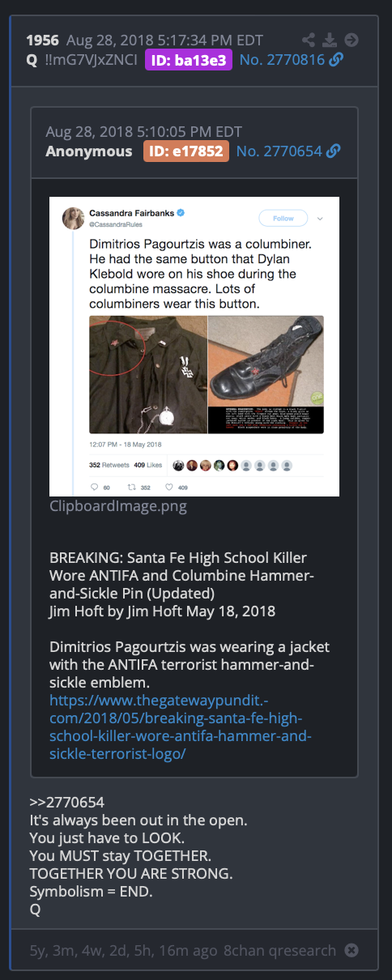Screen dimensions: 392x980
Task: Click the Follow button in the tweet
Action: [x=283, y=219]
